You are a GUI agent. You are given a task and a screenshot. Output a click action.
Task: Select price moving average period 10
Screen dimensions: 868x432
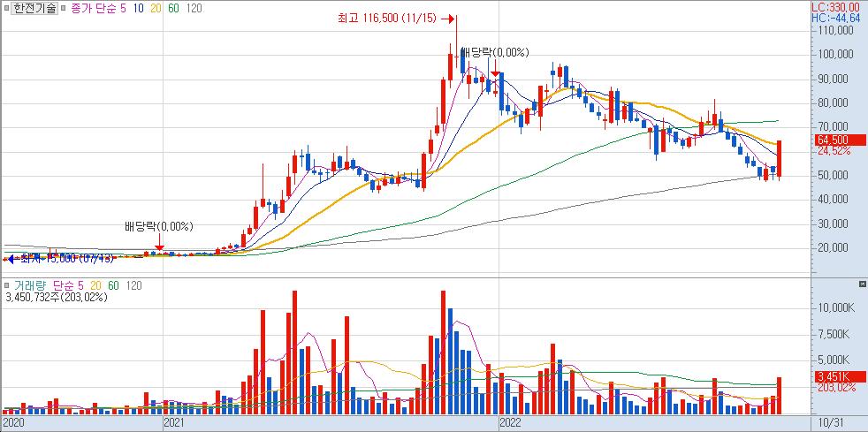(x=140, y=8)
